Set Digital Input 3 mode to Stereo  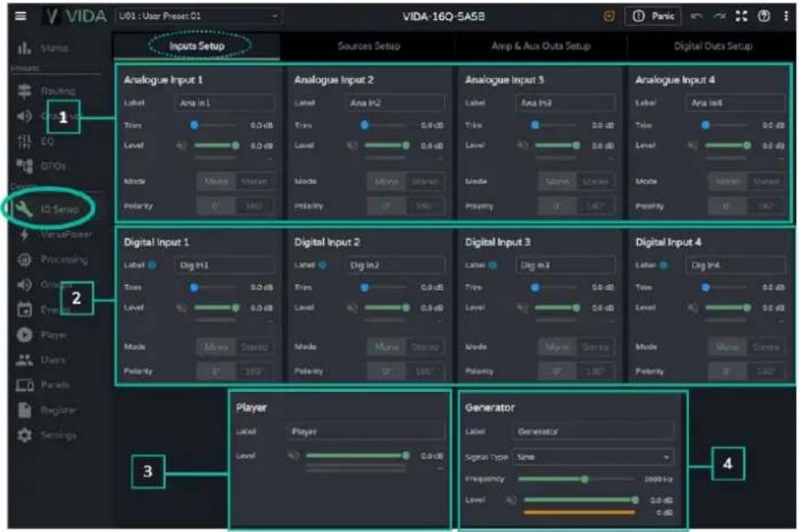596,347
